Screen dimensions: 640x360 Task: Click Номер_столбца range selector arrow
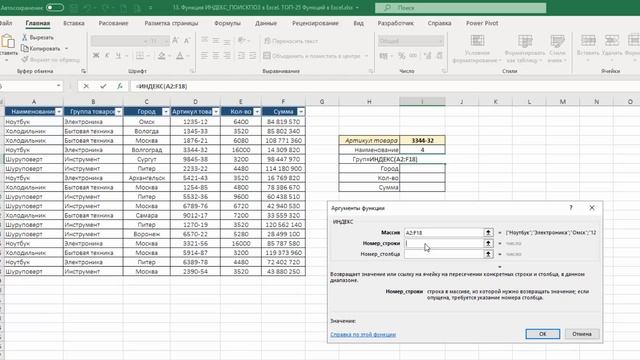click(488, 254)
